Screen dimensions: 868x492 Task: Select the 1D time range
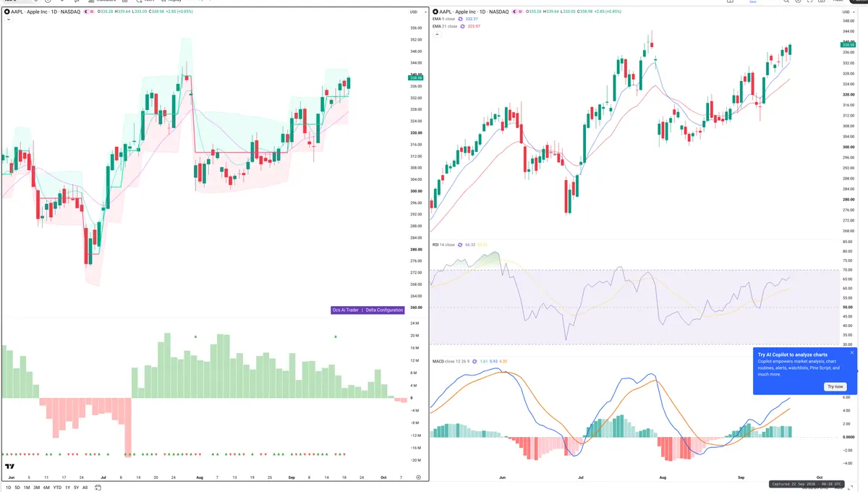pos(8,488)
